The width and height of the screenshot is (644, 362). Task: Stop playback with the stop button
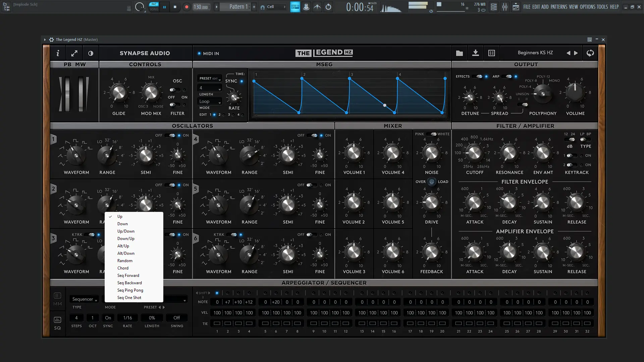click(175, 7)
